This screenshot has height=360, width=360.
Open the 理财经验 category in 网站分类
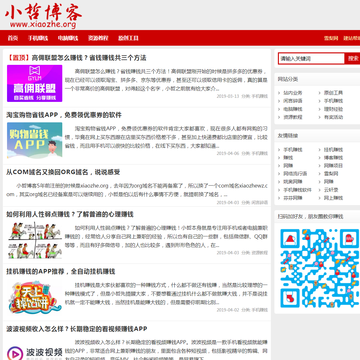pyautogui.click(x=333, y=109)
